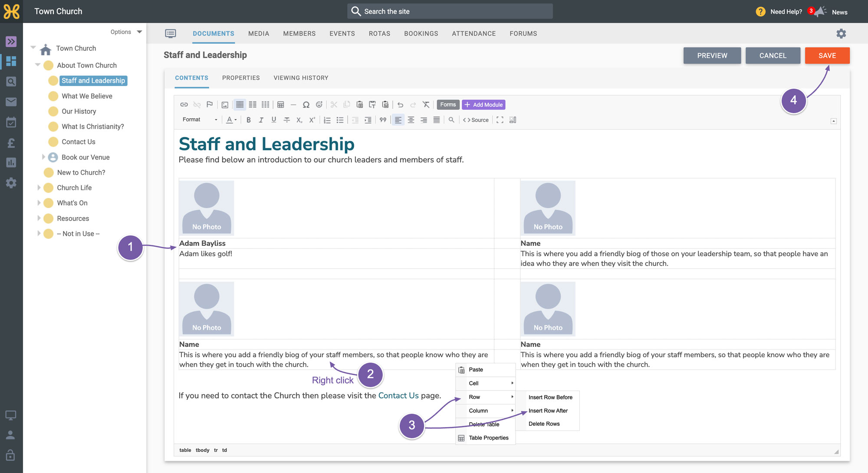Undo the last edit

click(400, 104)
